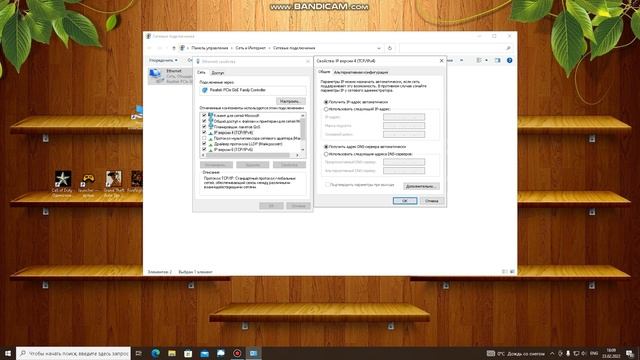Click the default gateway input field
This screenshot has width=640, height=360.
pyautogui.click(x=404, y=134)
